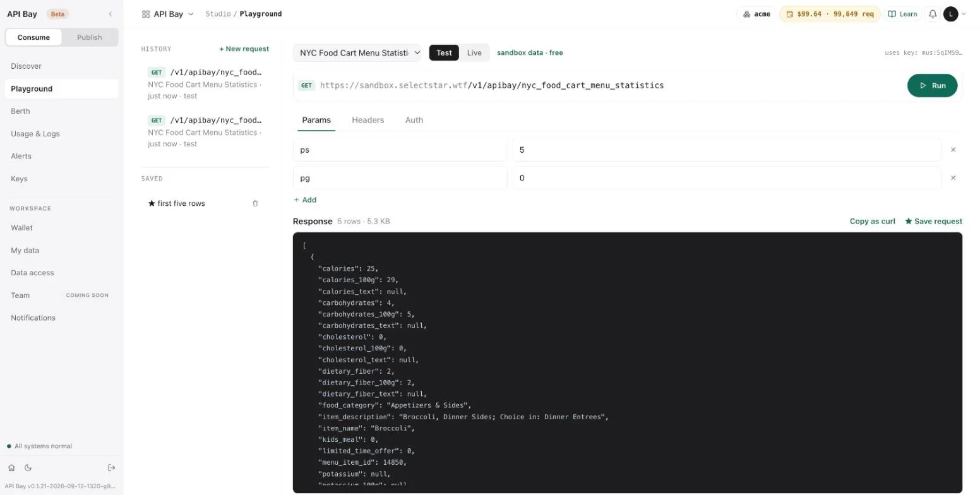This screenshot has width=980, height=495.
Task: Remove the ps parameter row
Action: [x=953, y=150]
